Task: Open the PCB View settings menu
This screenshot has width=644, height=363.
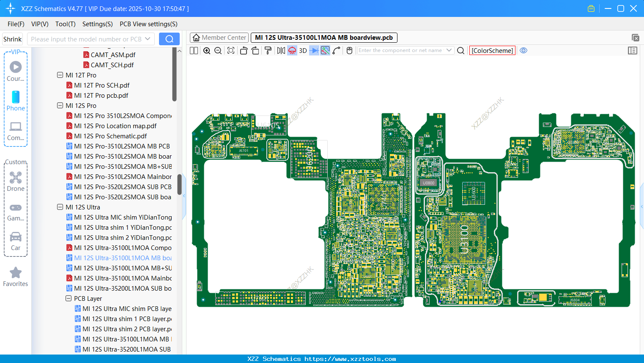Action: coord(148,24)
